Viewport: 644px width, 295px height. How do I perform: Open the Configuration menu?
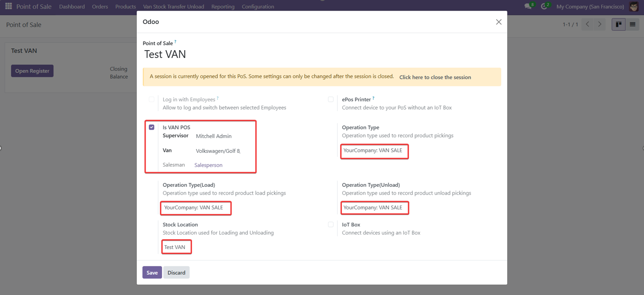click(258, 6)
